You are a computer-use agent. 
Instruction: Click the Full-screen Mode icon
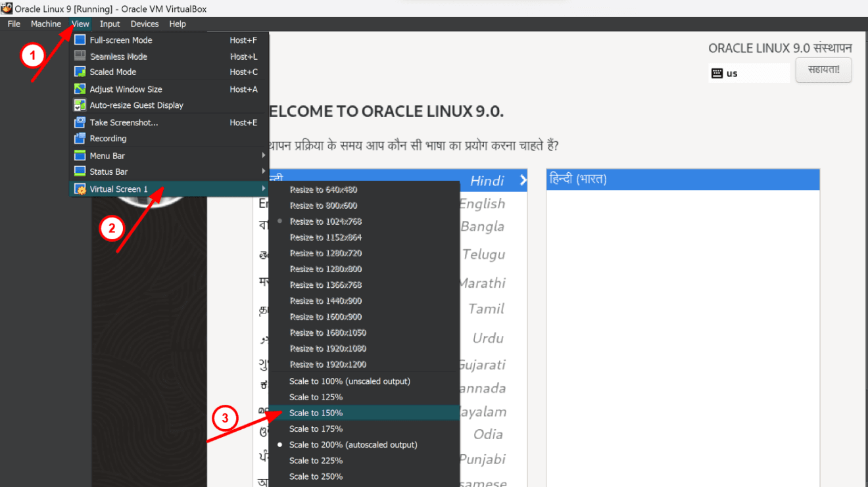pyautogui.click(x=80, y=40)
